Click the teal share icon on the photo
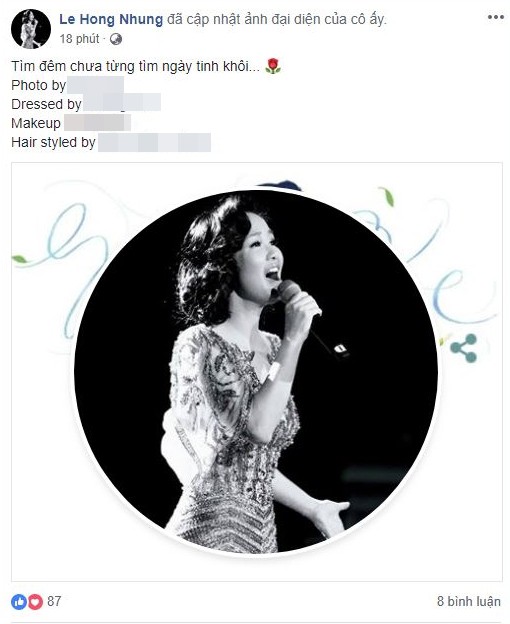 [x=463, y=348]
